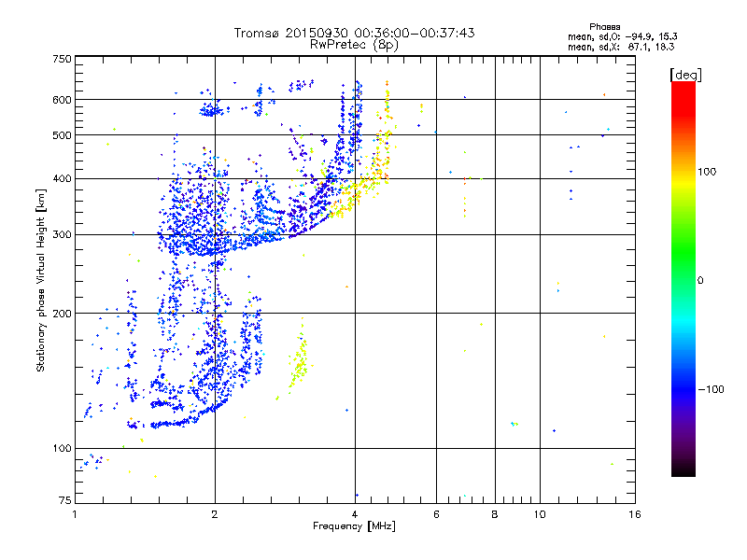Click the plot title 'Tromsø 20150930 00:36:00-00:37:43'
747x560 pixels.
(354, 34)
